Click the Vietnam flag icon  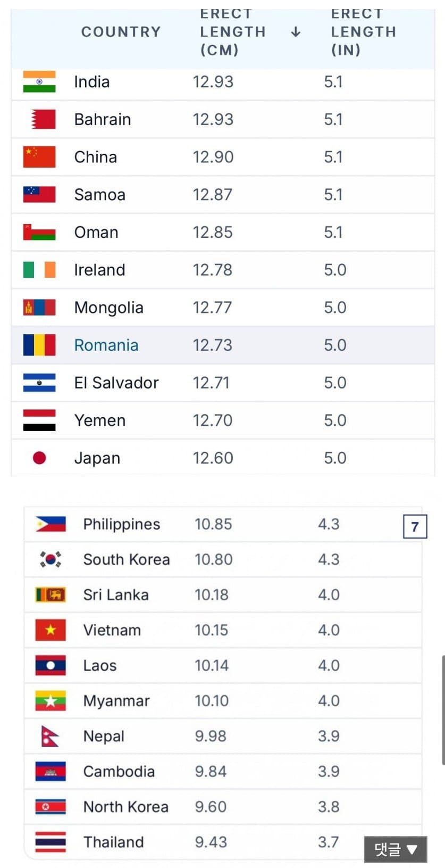click(51, 630)
